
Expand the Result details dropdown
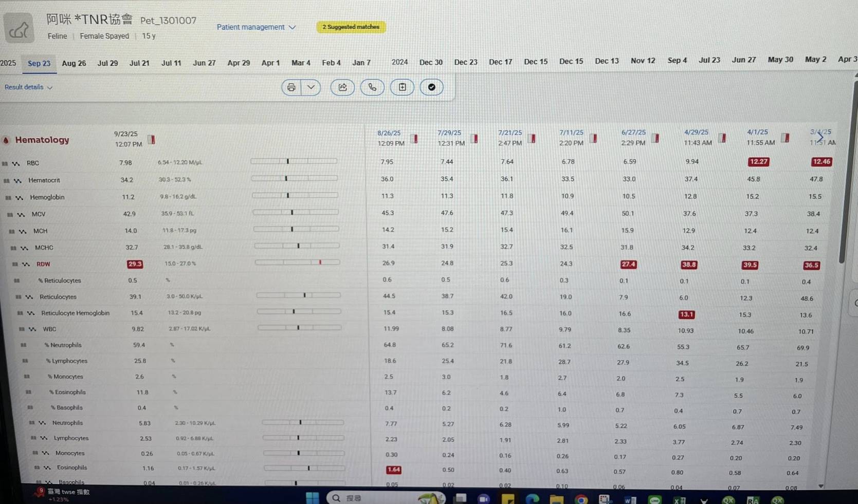28,87
